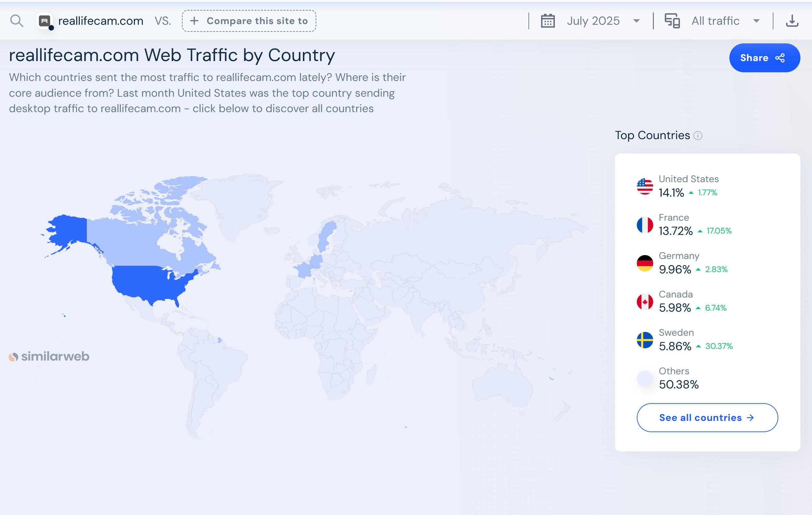Viewport: 812px width, 515px height.
Task: Click the search magnifier icon
Action: 16,21
